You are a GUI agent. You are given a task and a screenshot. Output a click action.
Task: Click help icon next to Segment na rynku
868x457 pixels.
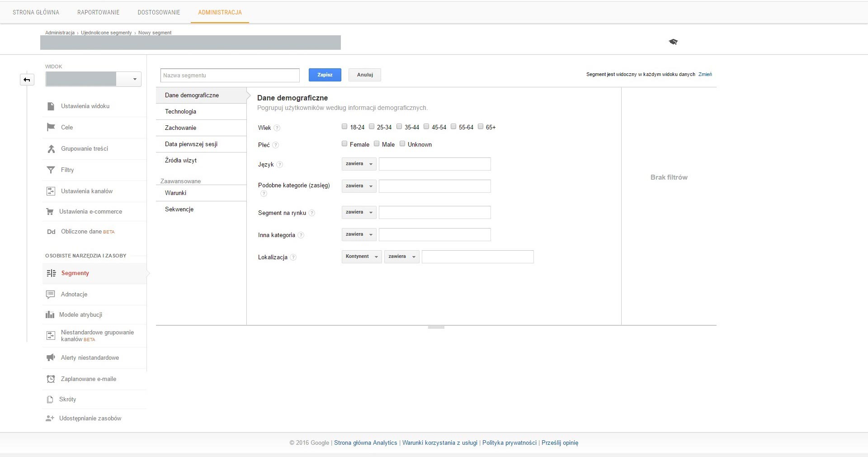coord(312,213)
